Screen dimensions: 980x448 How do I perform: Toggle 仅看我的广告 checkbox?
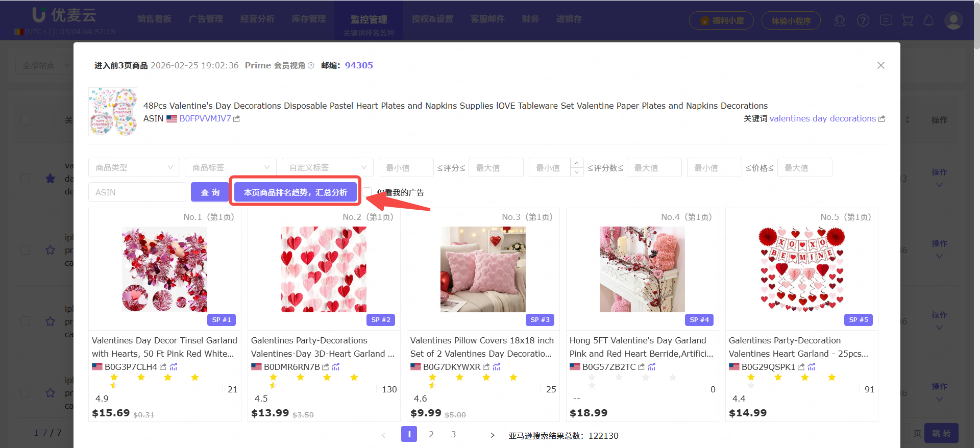coord(366,192)
